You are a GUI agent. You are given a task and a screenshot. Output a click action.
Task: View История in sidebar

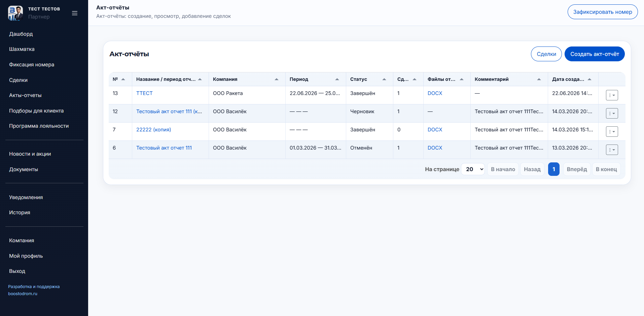click(20, 213)
